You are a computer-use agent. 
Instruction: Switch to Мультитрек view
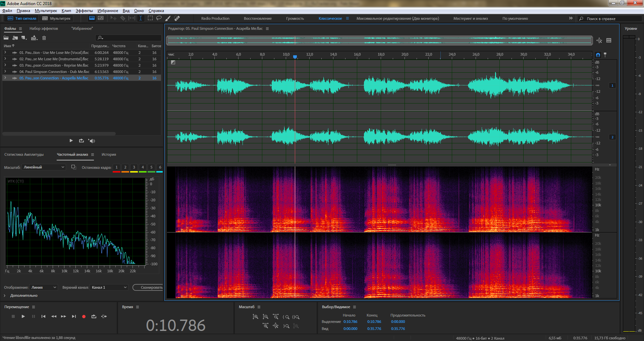(x=56, y=18)
